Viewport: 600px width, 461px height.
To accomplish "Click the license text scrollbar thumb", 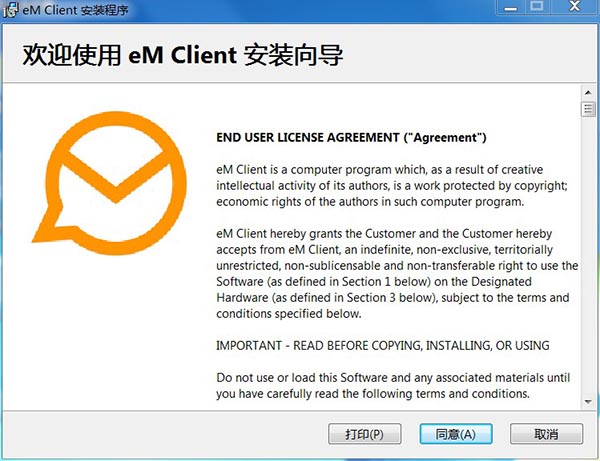I will coord(588,109).
